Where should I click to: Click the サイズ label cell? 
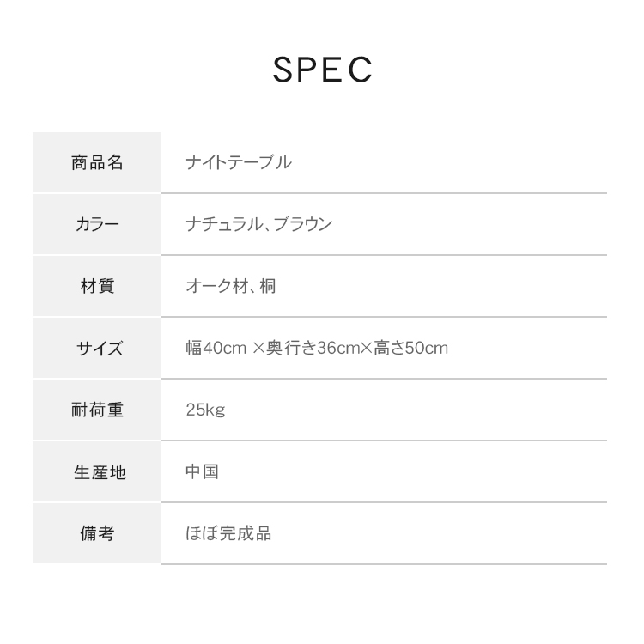coord(97,348)
